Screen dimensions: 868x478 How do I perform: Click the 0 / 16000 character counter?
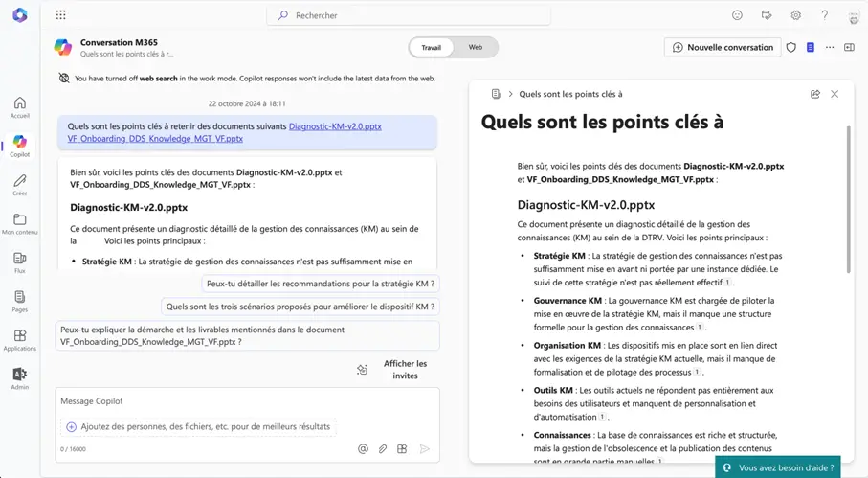[x=73, y=449]
